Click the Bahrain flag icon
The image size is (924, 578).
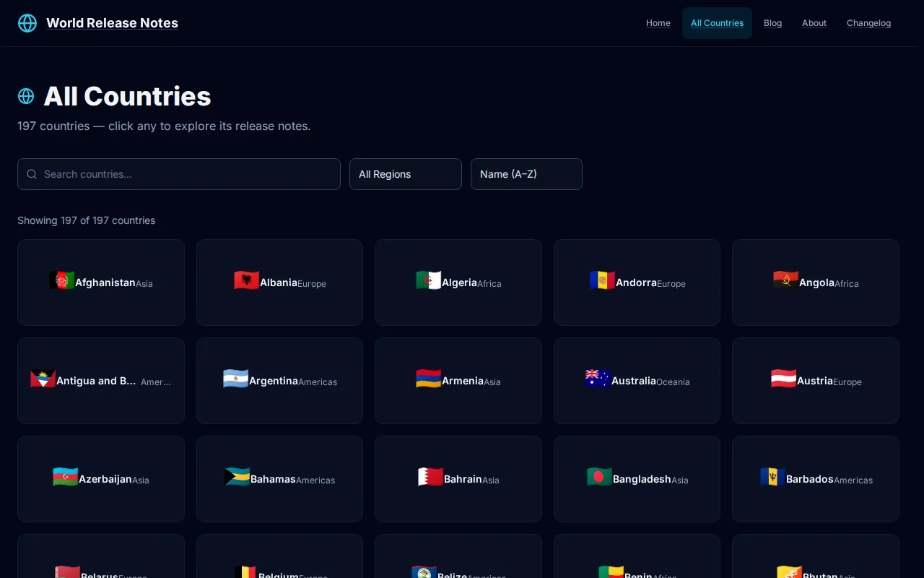[x=431, y=477]
